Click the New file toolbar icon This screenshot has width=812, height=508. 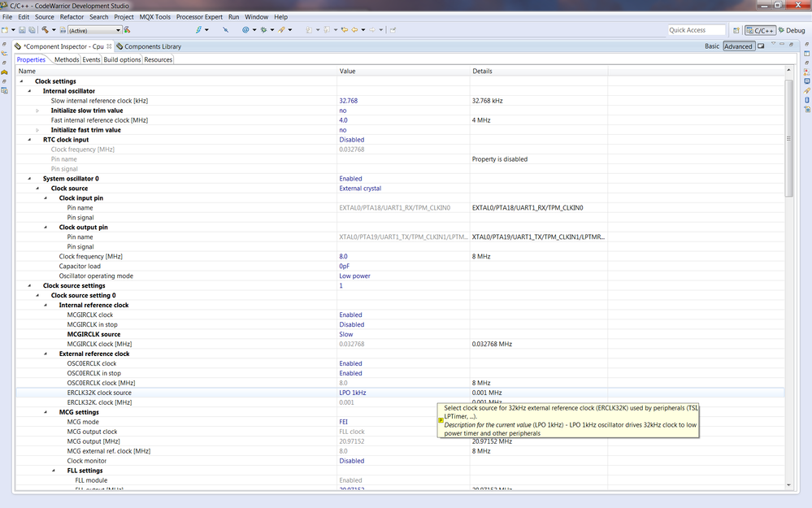5,30
